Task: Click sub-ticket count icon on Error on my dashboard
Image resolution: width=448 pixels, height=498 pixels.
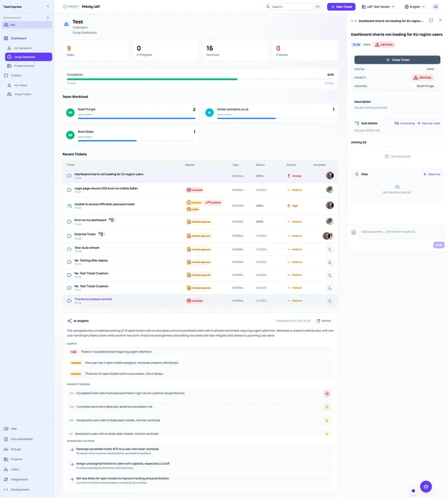Action: click(x=112, y=220)
